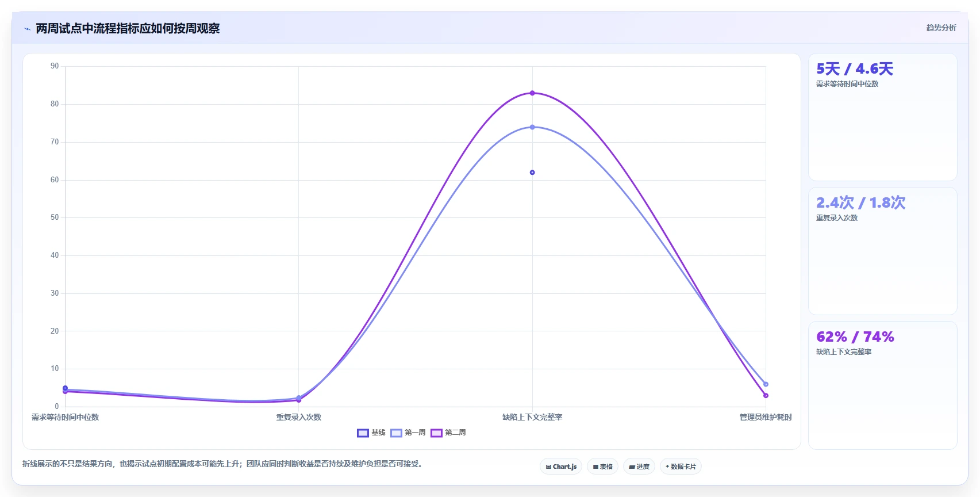Click the y-axis value 90
This screenshot has height=497, width=980.
tap(55, 66)
